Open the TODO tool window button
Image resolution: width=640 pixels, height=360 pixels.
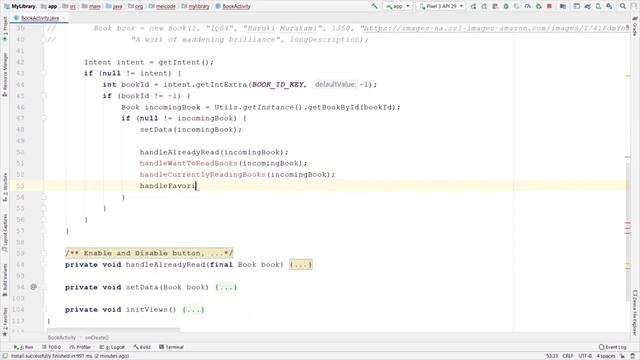pyautogui.click(x=51, y=347)
